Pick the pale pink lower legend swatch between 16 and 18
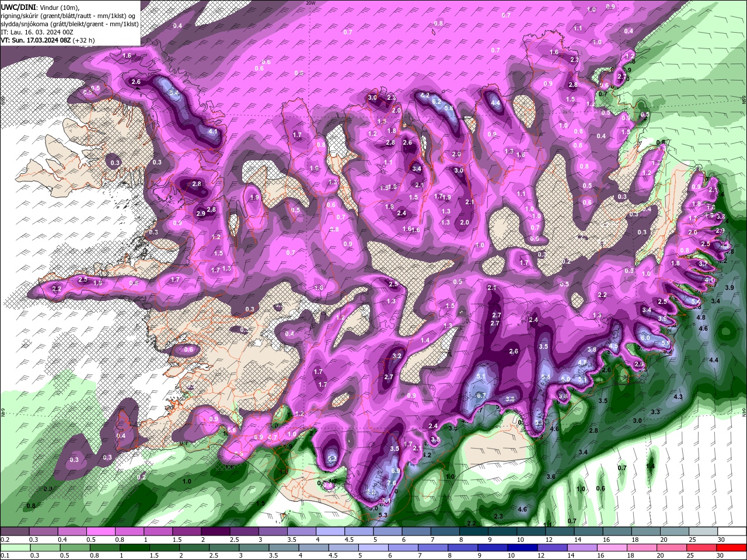Image resolution: width=747 pixels, height=560 pixels. (x=614, y=548)
